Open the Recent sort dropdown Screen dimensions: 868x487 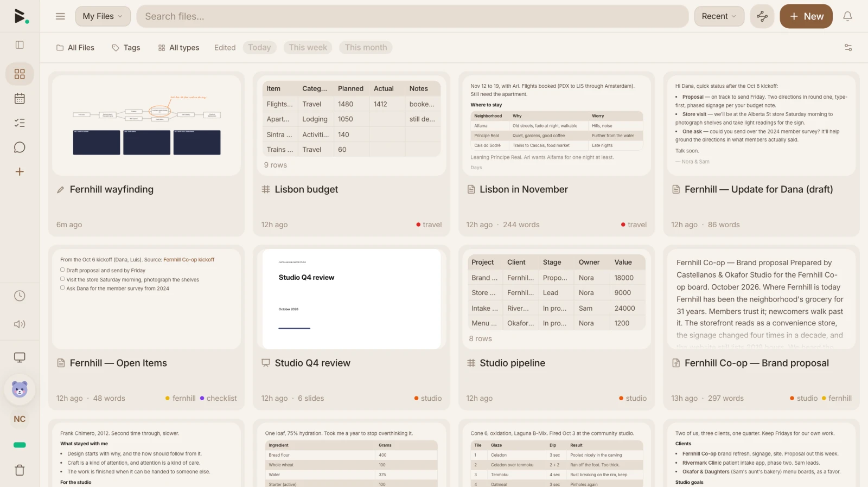719,16
